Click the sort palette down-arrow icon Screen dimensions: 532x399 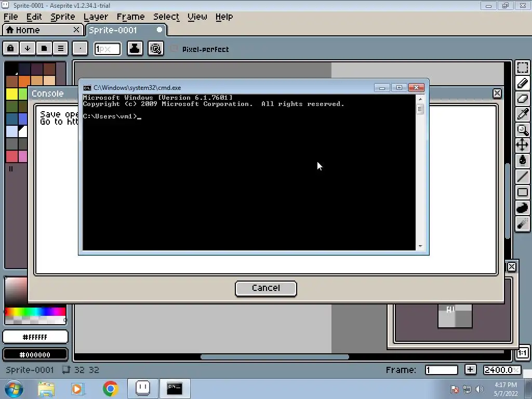coord(28,48)
